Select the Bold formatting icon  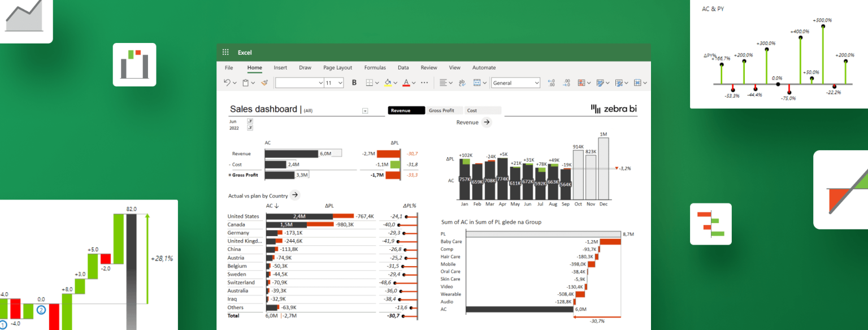point(354,82)
